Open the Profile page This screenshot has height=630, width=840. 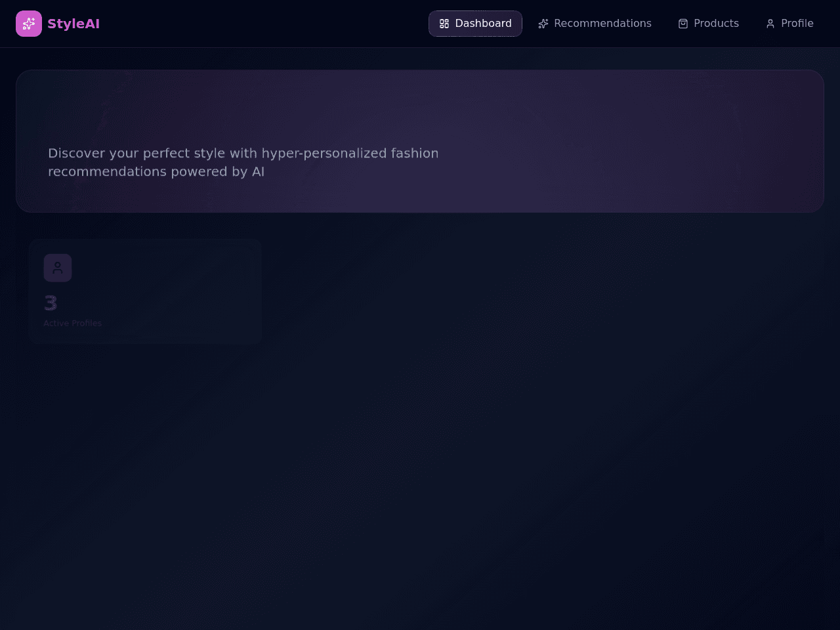789,24
